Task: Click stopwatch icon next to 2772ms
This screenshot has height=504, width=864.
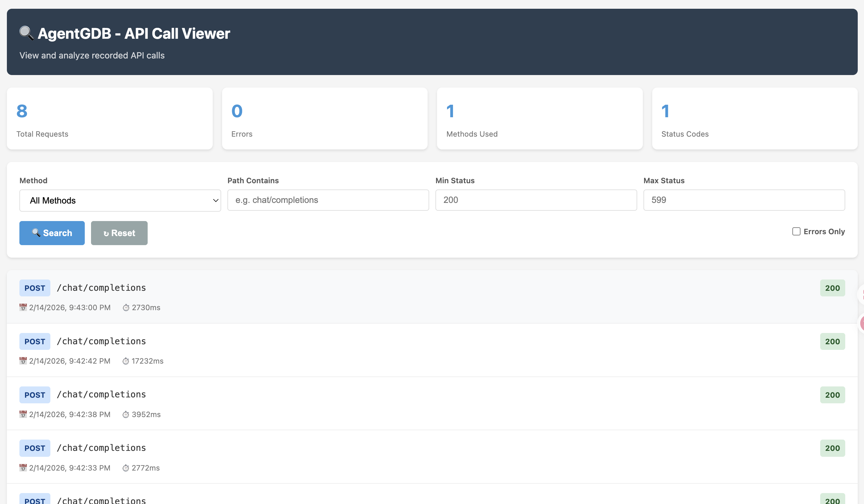Action: [x=125, y=468]
